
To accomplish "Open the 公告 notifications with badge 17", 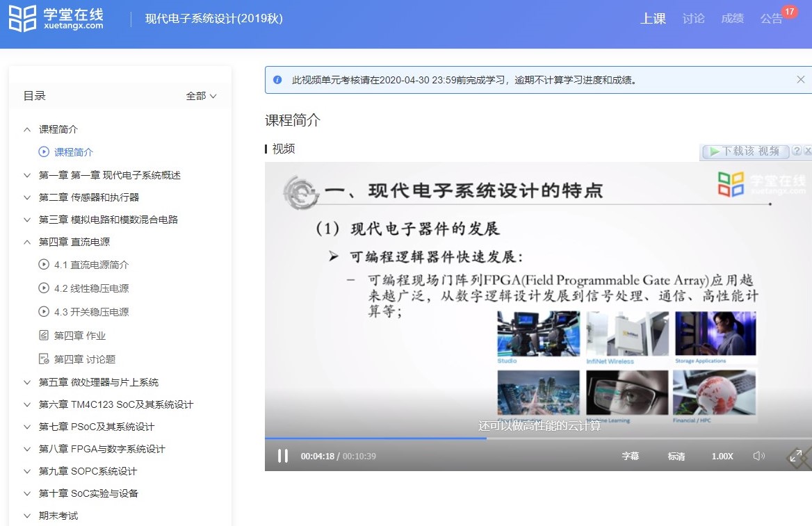I will tap(770, 19).
